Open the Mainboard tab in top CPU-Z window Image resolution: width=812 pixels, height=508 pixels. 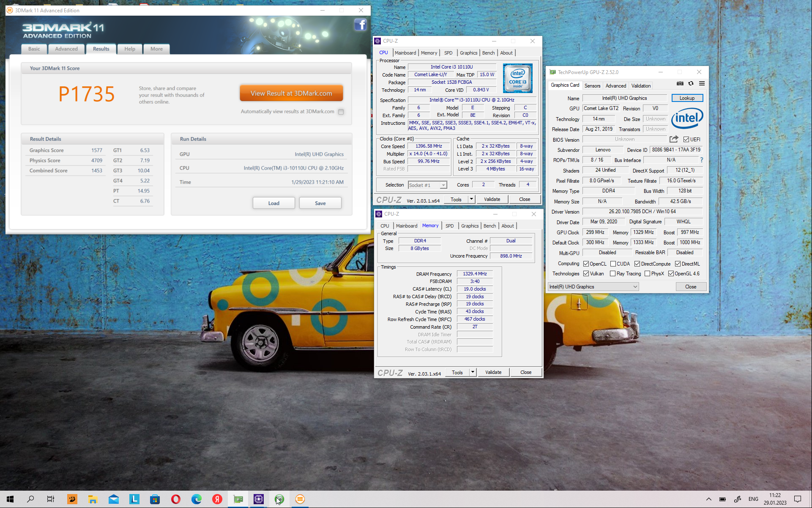[x=405, y=53]
